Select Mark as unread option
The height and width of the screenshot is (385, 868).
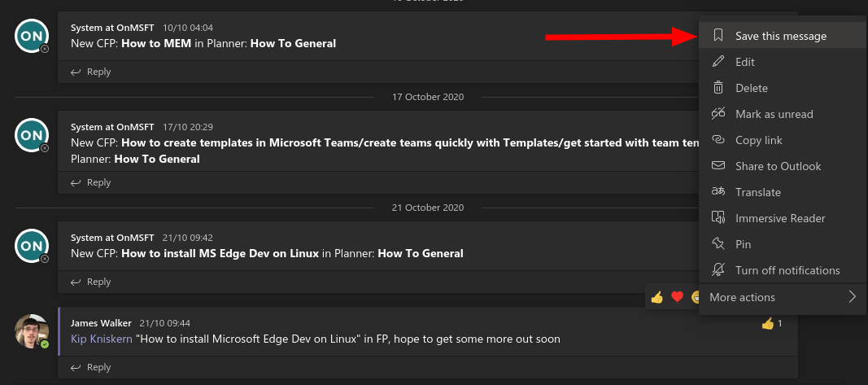[x=783, y=114]
